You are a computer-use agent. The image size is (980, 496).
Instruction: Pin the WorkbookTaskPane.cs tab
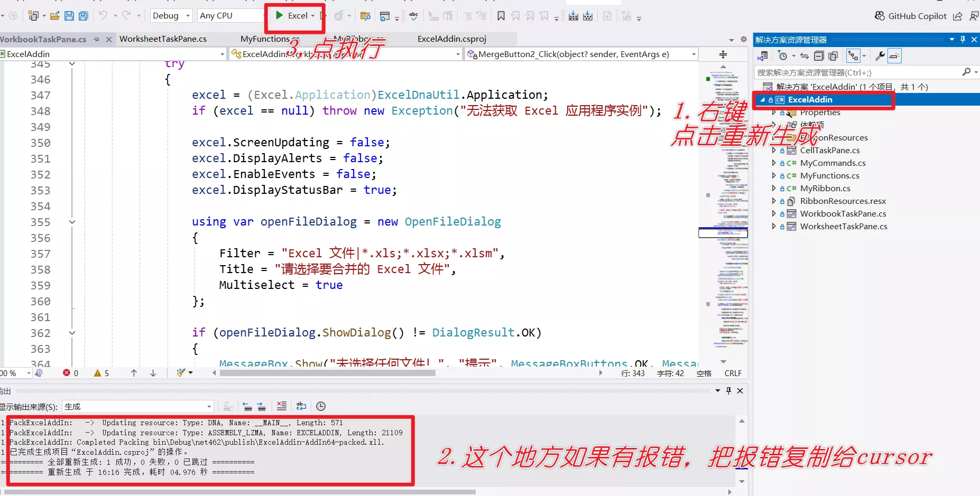(x=96, y=39)
